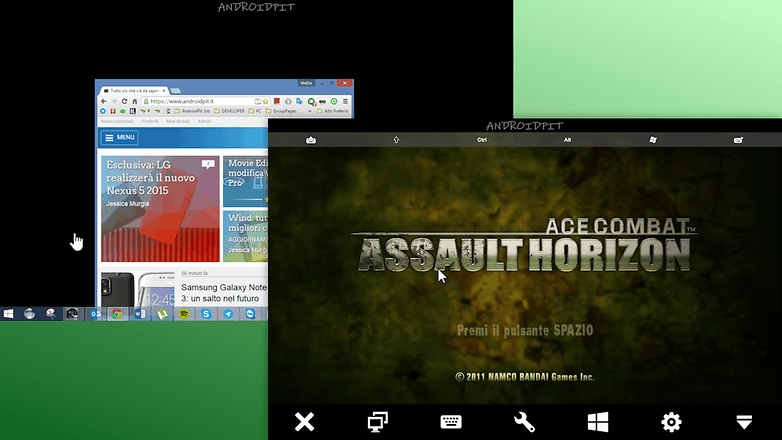Click 'Premi il pulsante SPAZIO' prompt
Viewport: 782px width, 440px height.
[525, 330]
